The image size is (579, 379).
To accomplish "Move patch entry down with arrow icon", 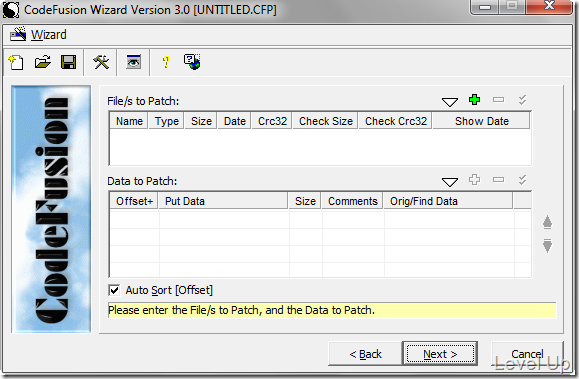I will pos(547,246).
